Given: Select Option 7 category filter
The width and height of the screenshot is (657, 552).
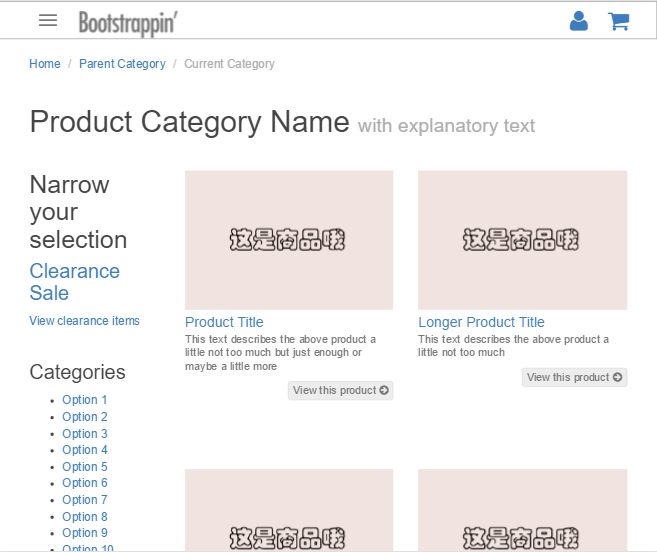Looking at the screenshot, I should (85, 500).
